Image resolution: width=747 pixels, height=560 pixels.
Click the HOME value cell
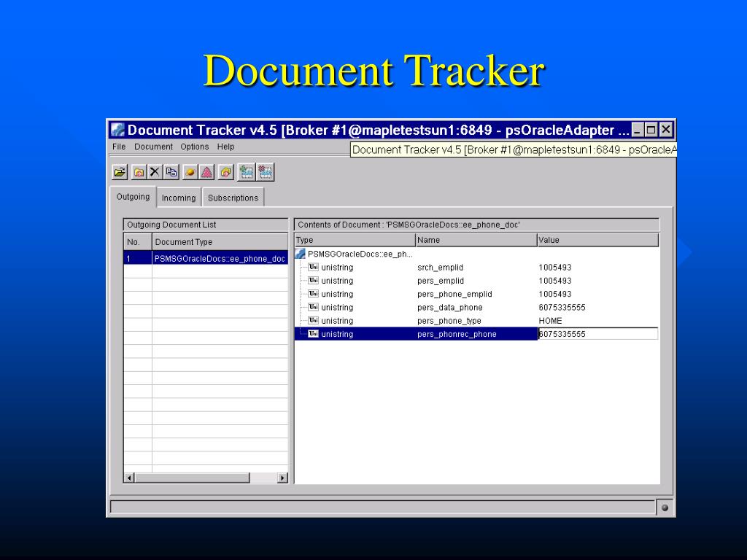point(550,321)
